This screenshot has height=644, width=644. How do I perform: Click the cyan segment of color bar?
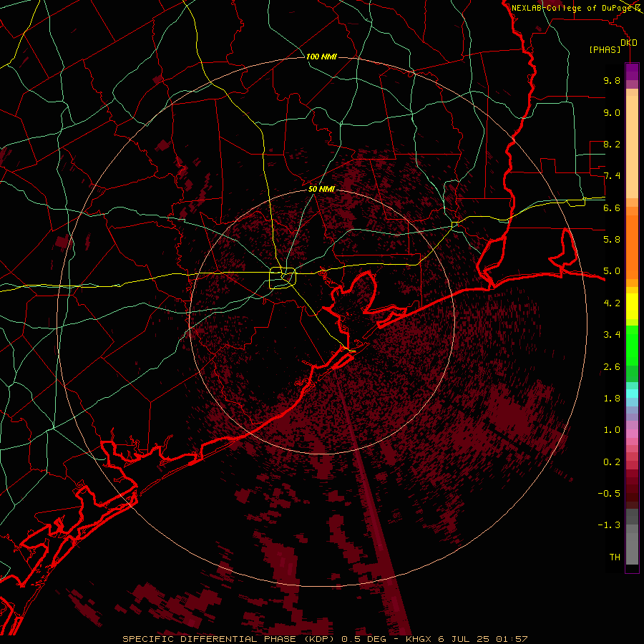point(632,394)
